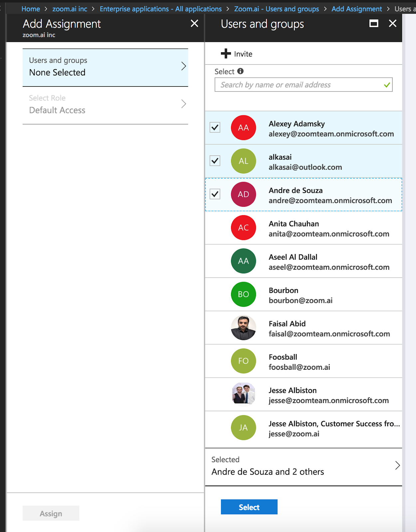Expand the Select Role chevron

click(x=183, y=104)
